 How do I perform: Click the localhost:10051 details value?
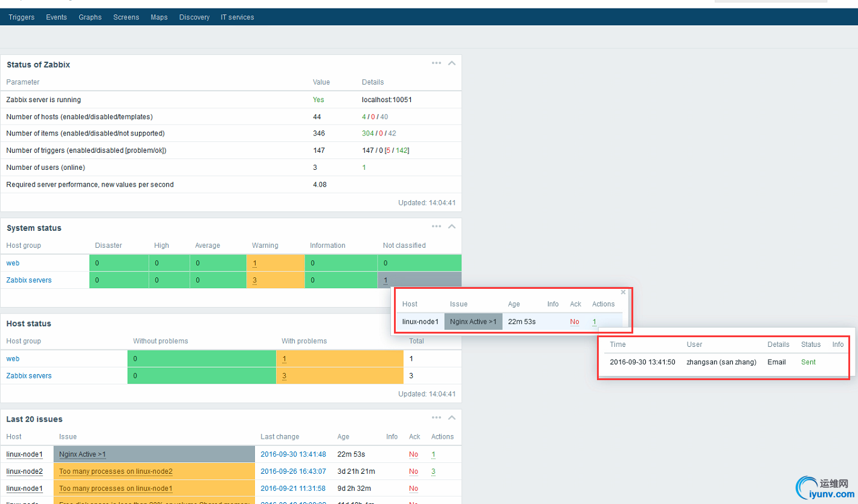pos(387,100)
